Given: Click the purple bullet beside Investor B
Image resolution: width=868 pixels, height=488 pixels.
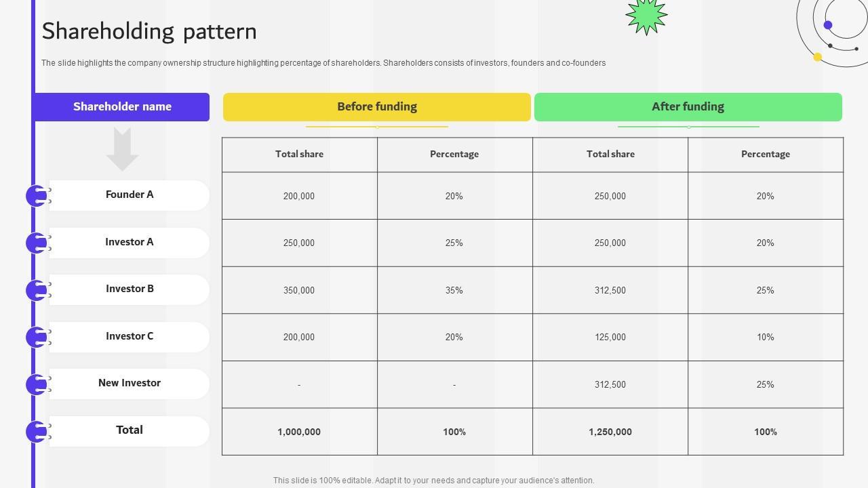Looking at the screenshot, I should coord(37,290).
